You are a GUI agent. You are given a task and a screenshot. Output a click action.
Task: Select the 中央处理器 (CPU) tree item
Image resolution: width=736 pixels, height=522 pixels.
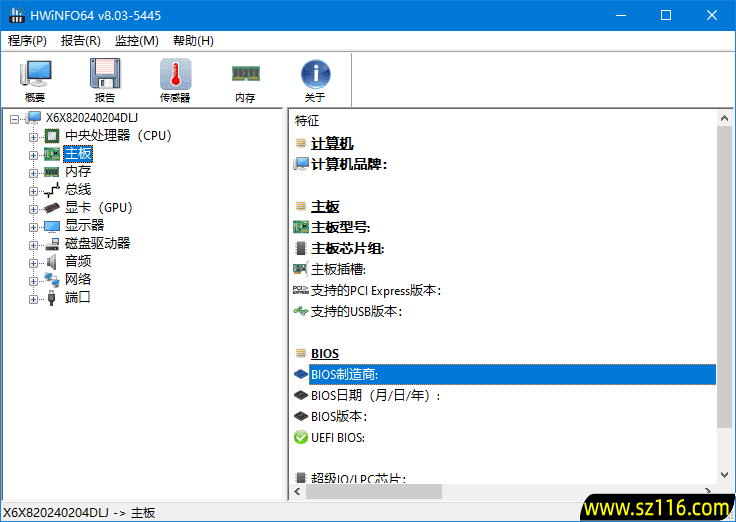click(x=118, y=136)
